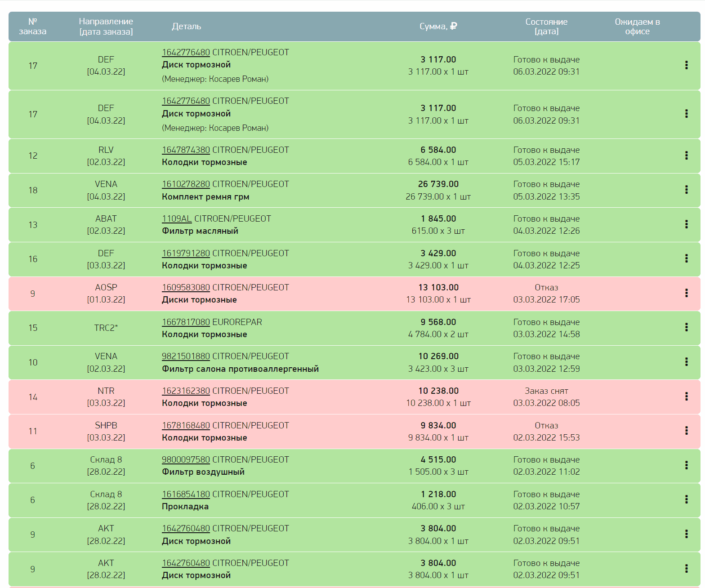Open three-dot menu for order 18 VENA
Viewport: 705px width, 588px height.
686,190
